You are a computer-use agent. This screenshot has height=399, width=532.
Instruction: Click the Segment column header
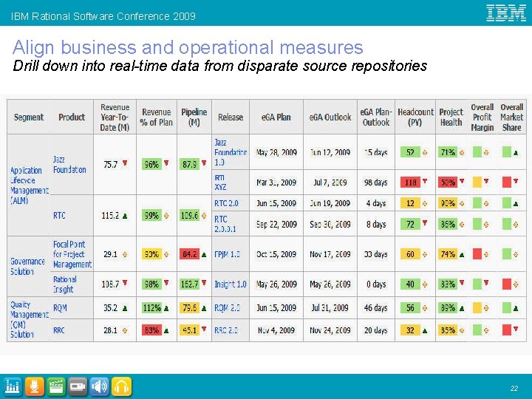coord(29,117)
